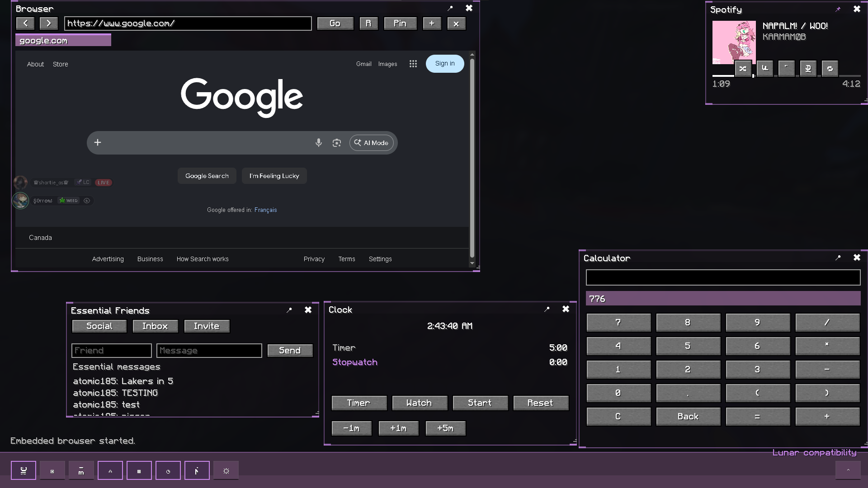Open AI Mode in the Google search box
This screenshot has width=868, height=488.
(x=372, y=143)
